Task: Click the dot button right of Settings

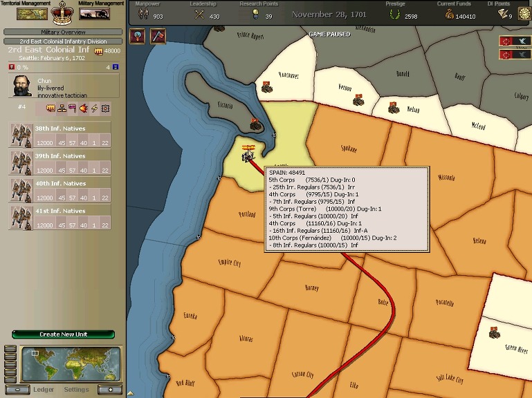Action: pyautogui.click(x=110, y=390)
